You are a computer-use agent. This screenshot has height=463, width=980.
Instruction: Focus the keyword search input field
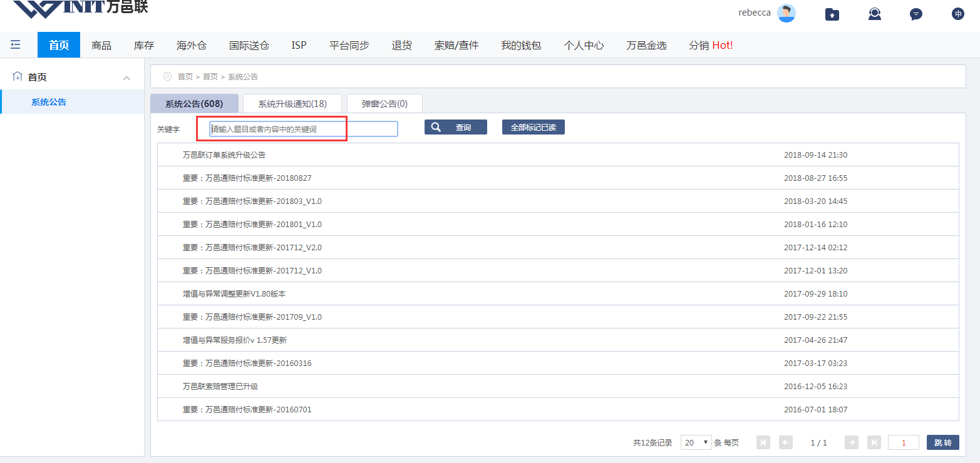(x=304, y=129)
